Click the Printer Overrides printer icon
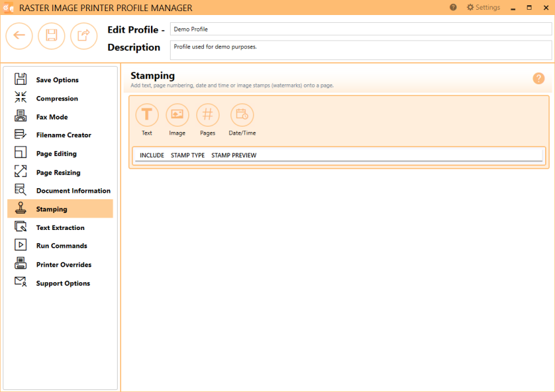The width and height of the screenshot is (555, 392). (x=20, y=263)
